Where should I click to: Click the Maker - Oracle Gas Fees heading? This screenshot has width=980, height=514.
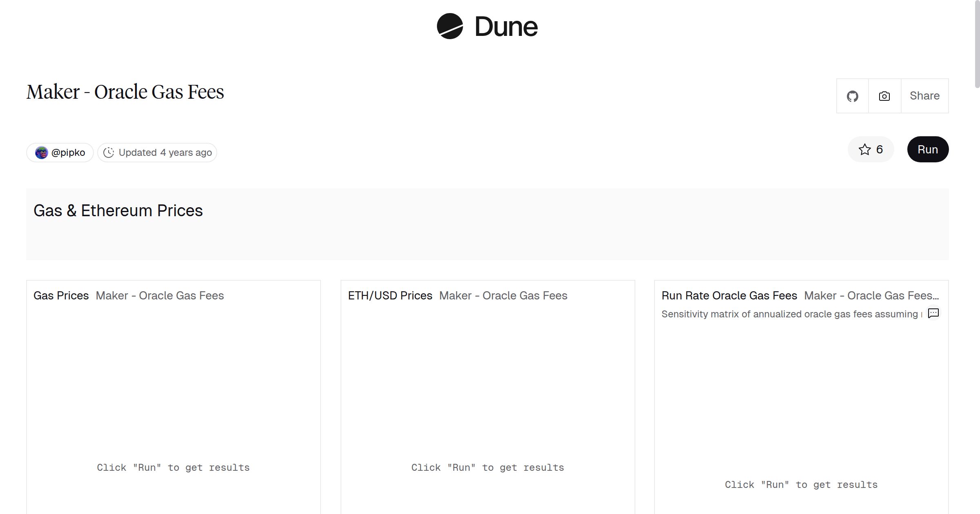click(125, 92)
